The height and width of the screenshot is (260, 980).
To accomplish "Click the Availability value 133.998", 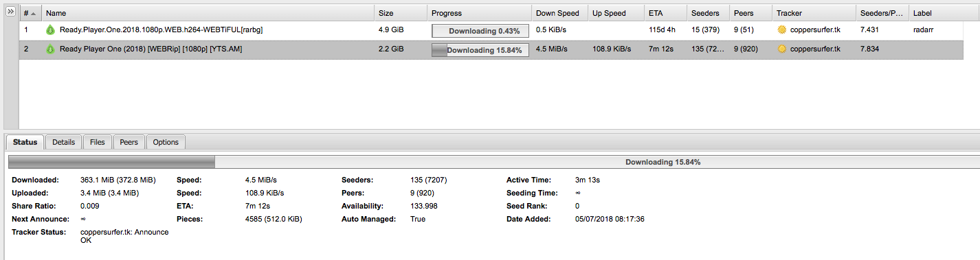I will (424, 206).
